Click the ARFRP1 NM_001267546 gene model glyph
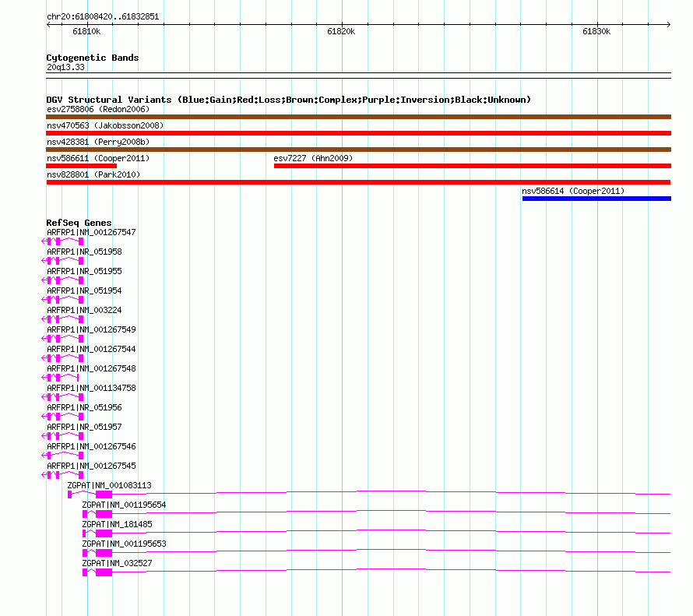This screenshot has width=693, height=616. point(62,455)
